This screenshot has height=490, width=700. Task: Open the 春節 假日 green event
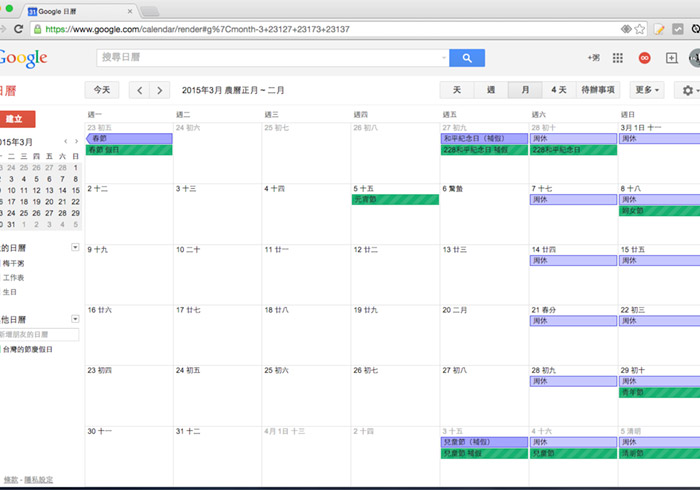(129, 150)
